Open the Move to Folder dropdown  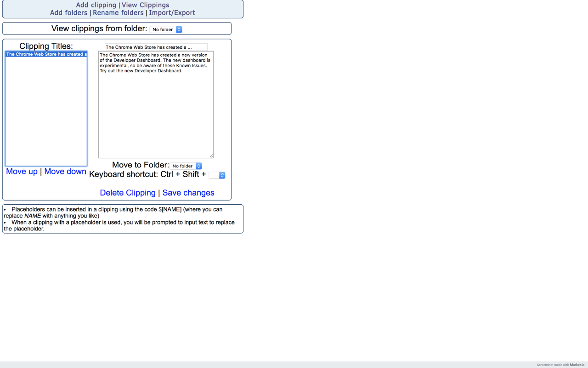tap(187, 166)
